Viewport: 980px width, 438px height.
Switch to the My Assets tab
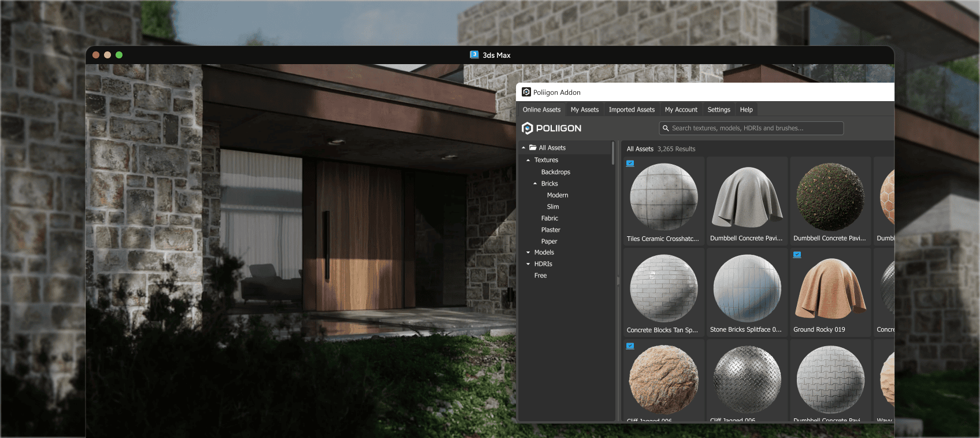tap(585, 110)
